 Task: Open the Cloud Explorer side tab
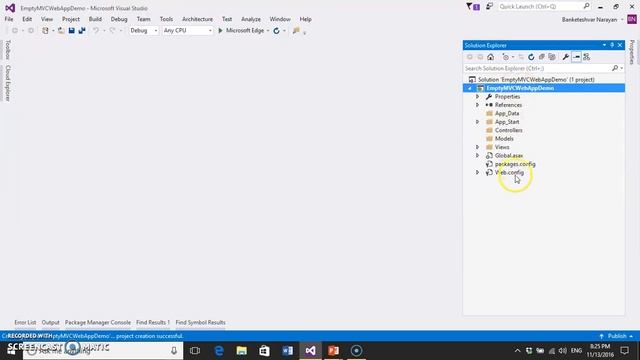click(x=7, y=83)
